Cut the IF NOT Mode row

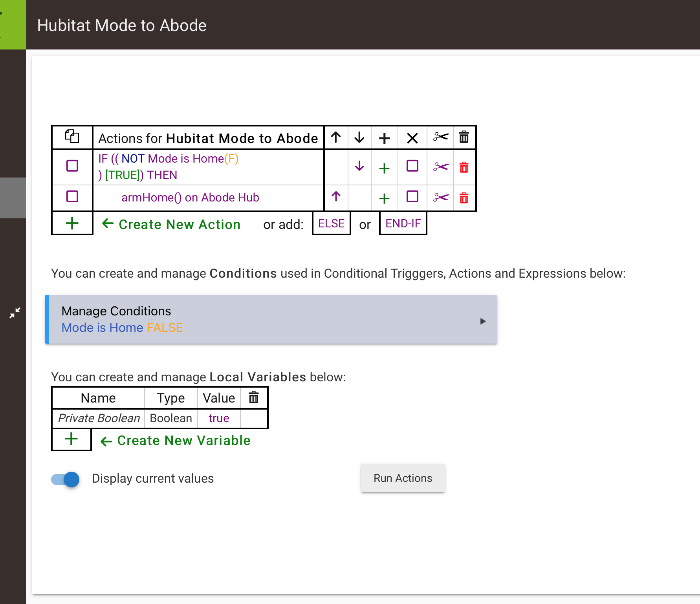pyautogui.click(x=441, y=167)
